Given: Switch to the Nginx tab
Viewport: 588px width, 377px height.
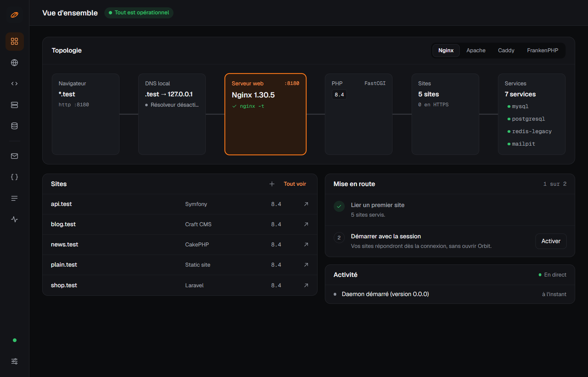Looking at the screenshot, I should (x=446, y=50).
